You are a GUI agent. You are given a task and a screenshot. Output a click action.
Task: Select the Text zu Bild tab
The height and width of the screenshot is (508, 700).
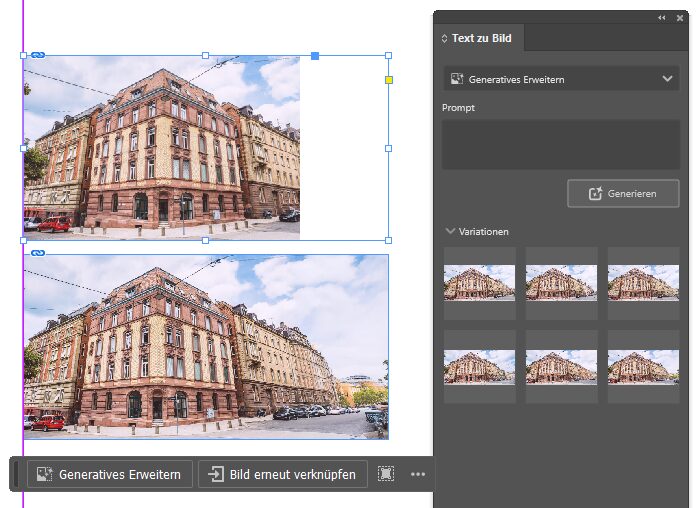tap(481, 39)
